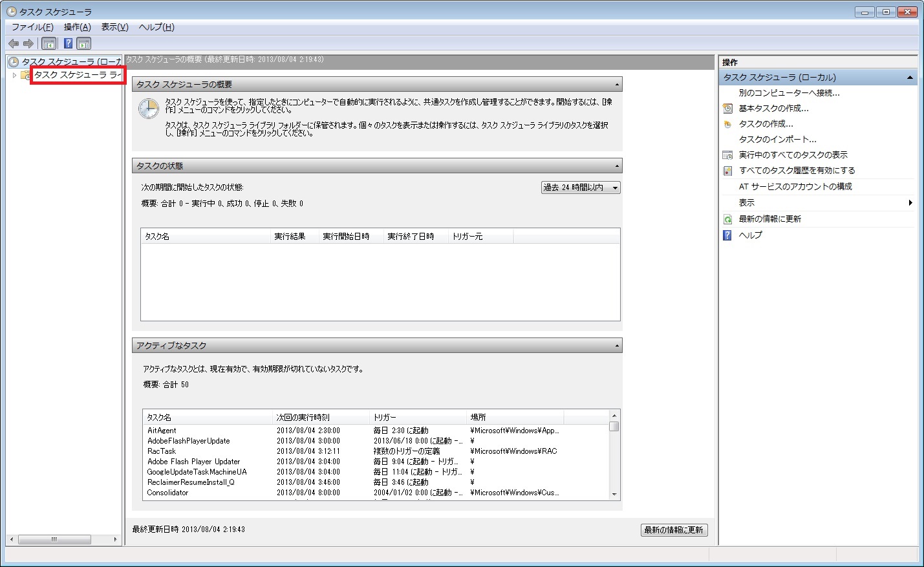Screen dimensions: 924x567
Task: Sort active tasks by 場所 column
Action: [x=515, y=418]
